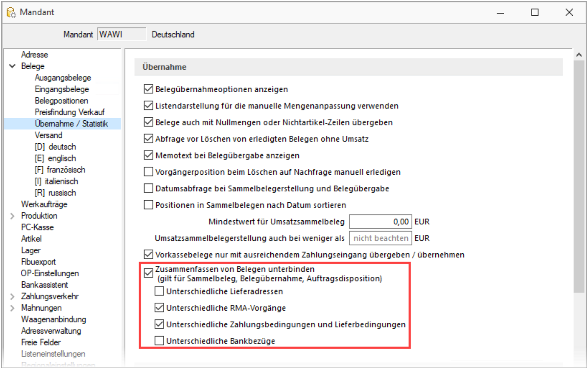Collapse the Belege tree node
Viewport: 588px width, 369px height.
[12, 66]
